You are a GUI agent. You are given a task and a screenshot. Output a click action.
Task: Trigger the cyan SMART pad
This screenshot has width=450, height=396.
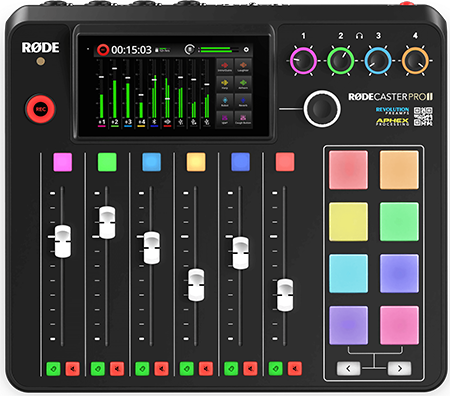click(348, 274)
